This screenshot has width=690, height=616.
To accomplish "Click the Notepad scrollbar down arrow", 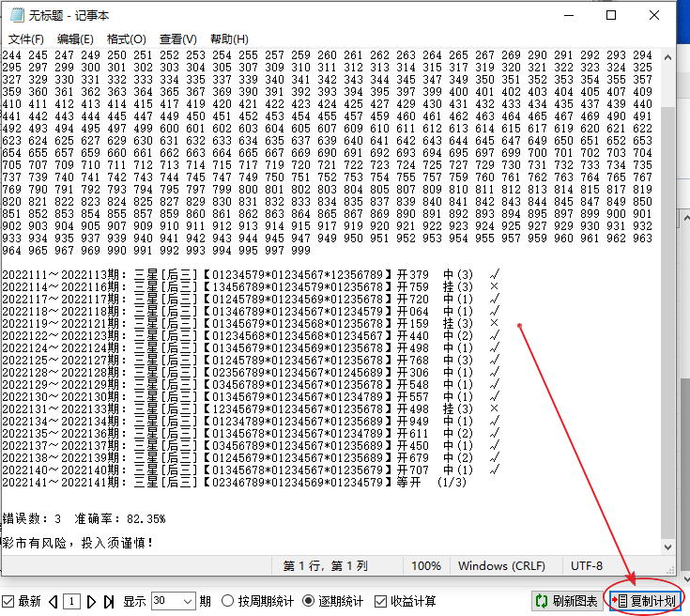I will tap(667, 547).
